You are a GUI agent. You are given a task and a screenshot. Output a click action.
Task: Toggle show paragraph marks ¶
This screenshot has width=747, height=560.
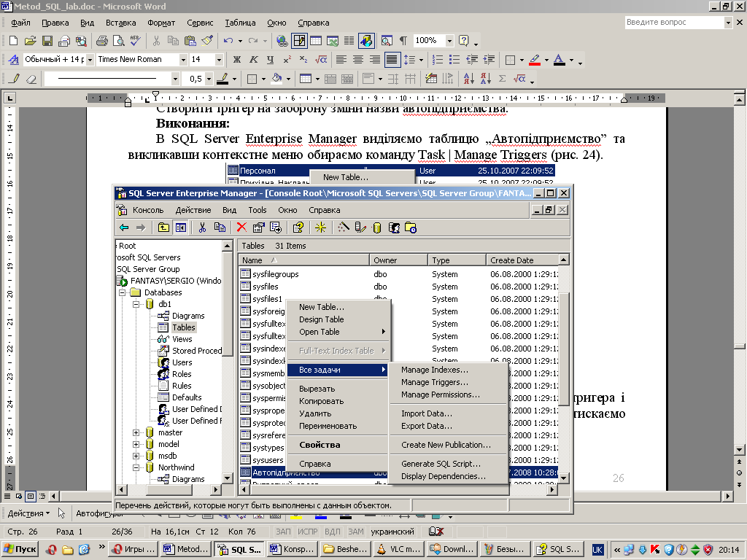pos(403,41)
